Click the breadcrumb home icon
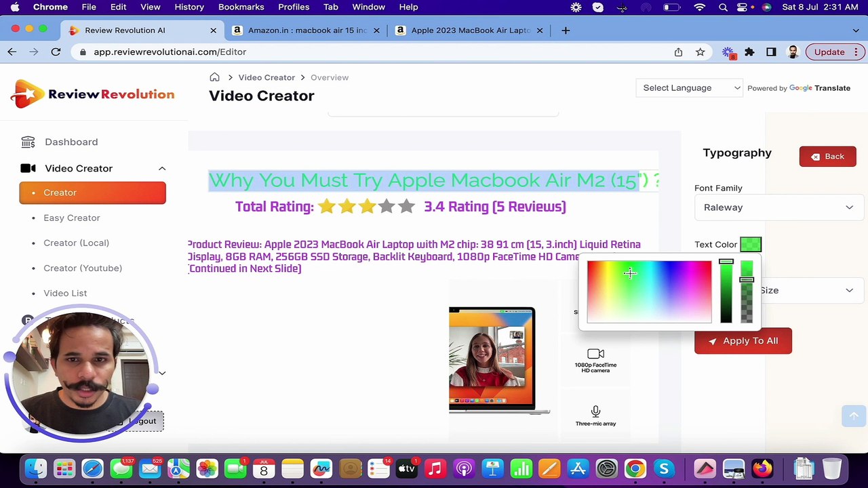Screen dimensions: 868x488 click(214, 77)
